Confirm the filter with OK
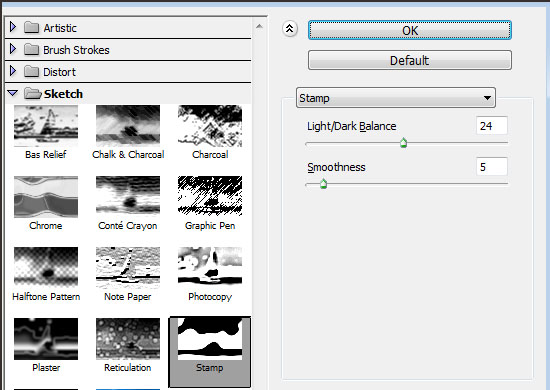Viewport: 550px width, 390px height. click(x=410, y=30)
